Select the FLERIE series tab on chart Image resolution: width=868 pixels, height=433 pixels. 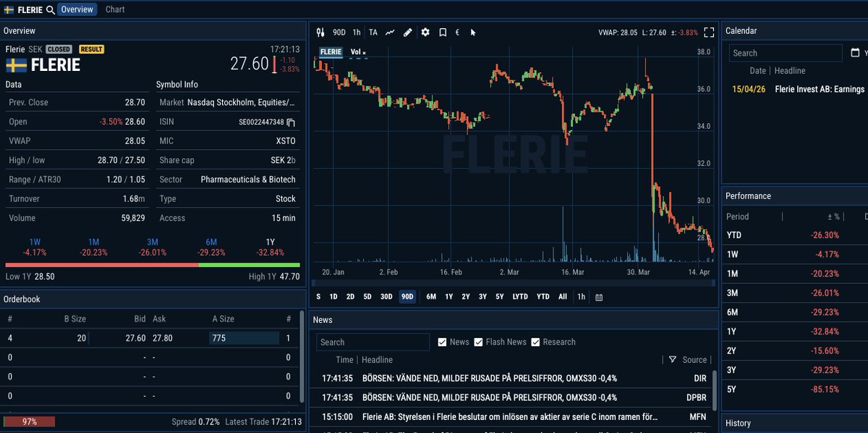click(x=331, y=52)
